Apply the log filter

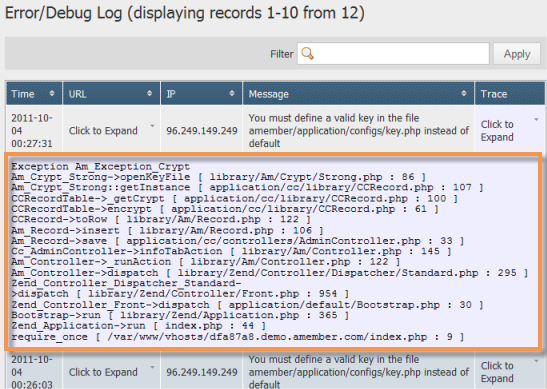[517, 54]
